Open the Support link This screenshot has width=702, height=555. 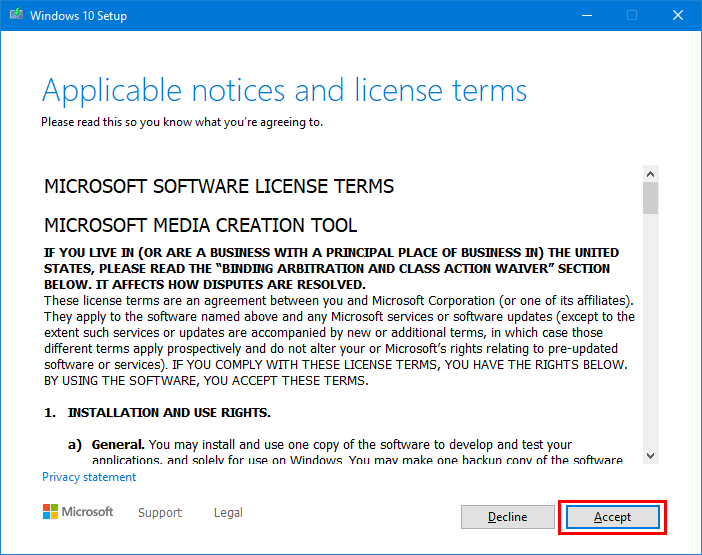[x=160, y=512]
